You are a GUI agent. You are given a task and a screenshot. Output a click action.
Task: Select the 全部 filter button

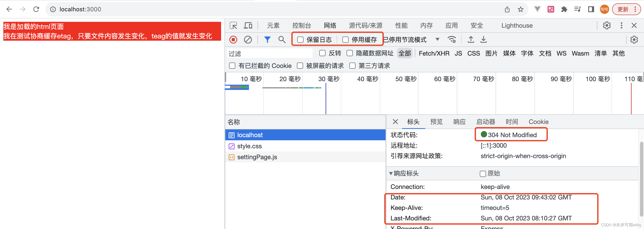pyautogui.click(x=404, y=53)
